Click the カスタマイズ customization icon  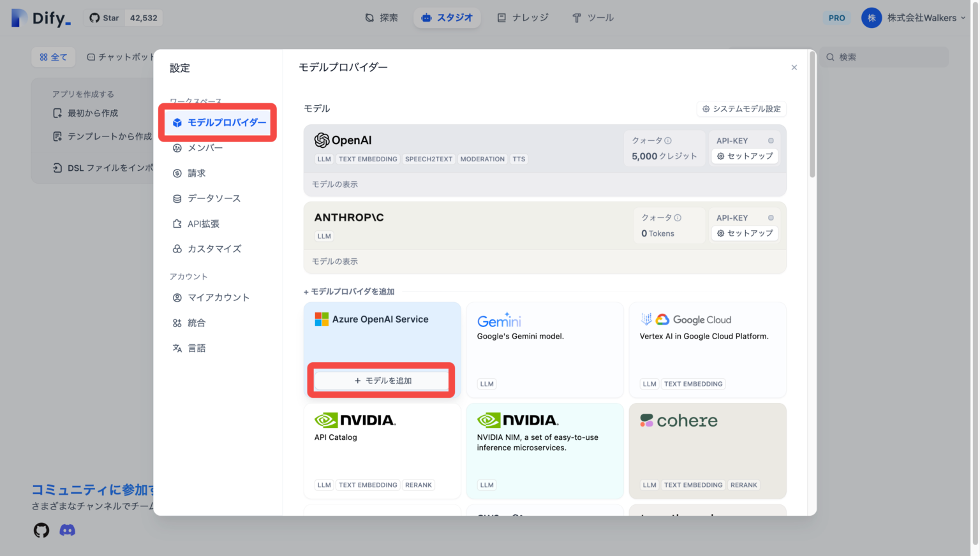click(x=177, y=249)
